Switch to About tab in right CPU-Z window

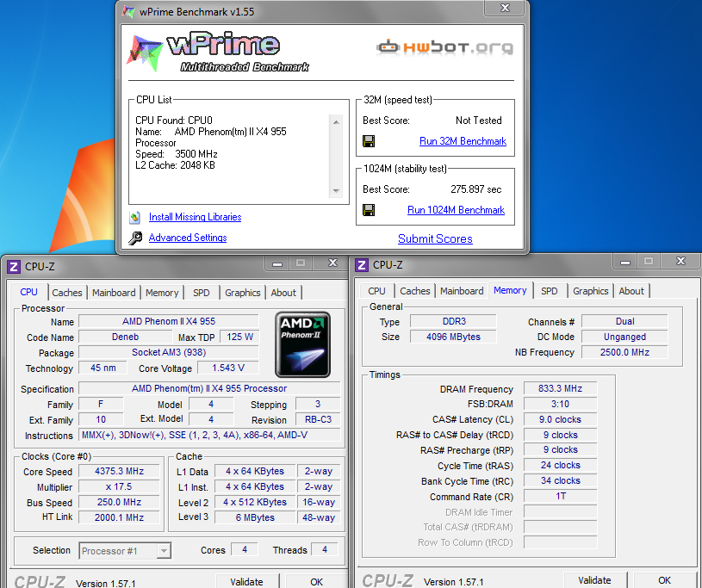click(631, 291)
